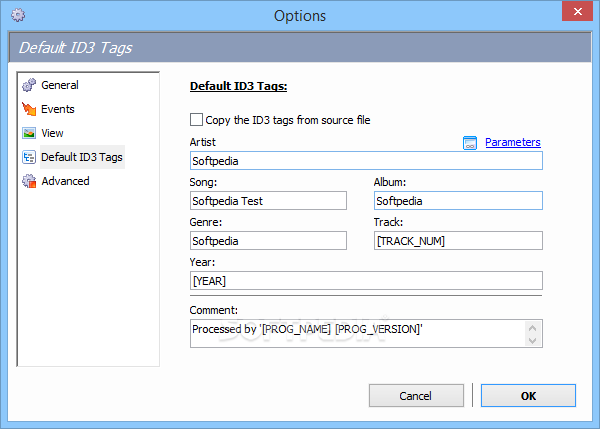
Task: Click into the Album text field
Action: pyautogui.click(x=458, y=201)
